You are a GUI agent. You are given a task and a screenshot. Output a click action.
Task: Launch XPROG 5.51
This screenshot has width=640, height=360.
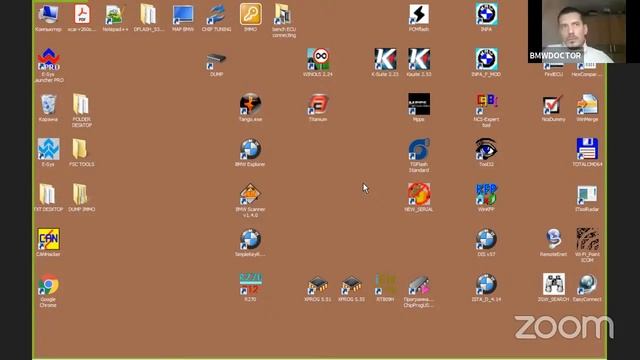pos(318,284)
